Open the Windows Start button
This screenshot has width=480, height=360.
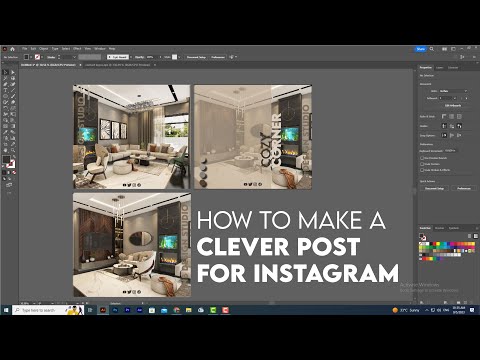click(6, 310)
